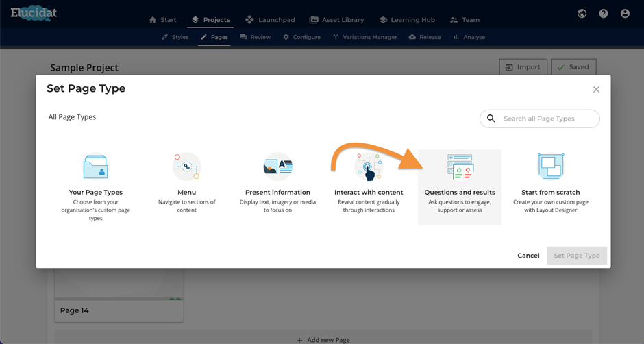Click Add new Page
The width and height of the screenshot is (644, 344).
(323, 339)
